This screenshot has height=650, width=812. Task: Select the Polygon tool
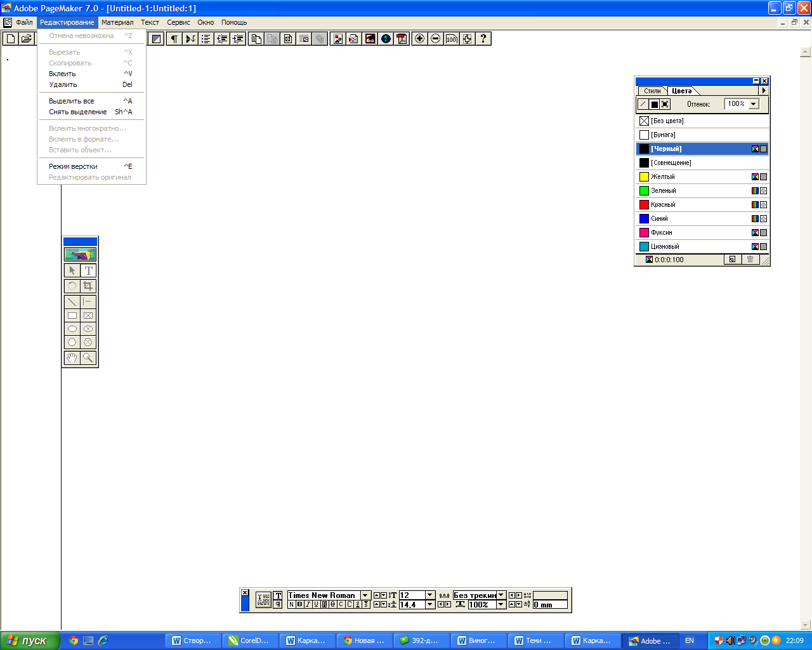[x=72, y=342]
